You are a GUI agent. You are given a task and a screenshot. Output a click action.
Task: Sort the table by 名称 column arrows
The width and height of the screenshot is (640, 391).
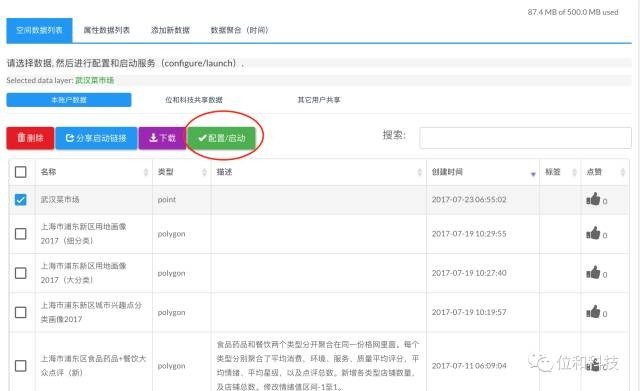(x=146, y=172)
